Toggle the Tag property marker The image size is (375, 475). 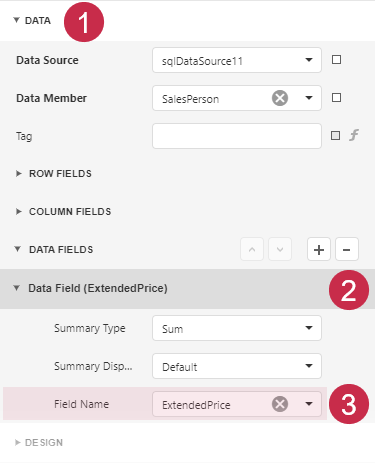335,136
